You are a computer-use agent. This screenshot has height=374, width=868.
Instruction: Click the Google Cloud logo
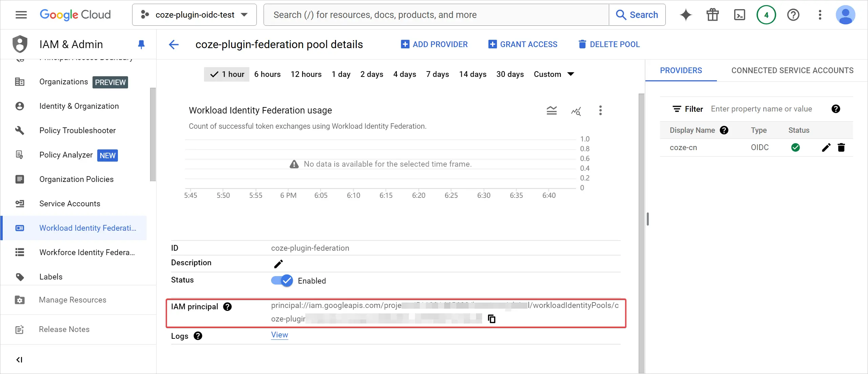[75, 15]
